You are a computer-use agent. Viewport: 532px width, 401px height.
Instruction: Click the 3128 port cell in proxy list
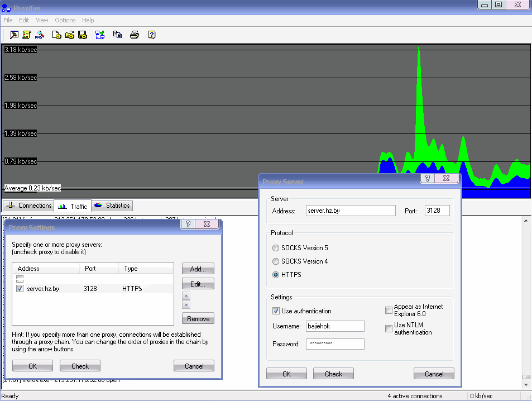pos(90,288)
